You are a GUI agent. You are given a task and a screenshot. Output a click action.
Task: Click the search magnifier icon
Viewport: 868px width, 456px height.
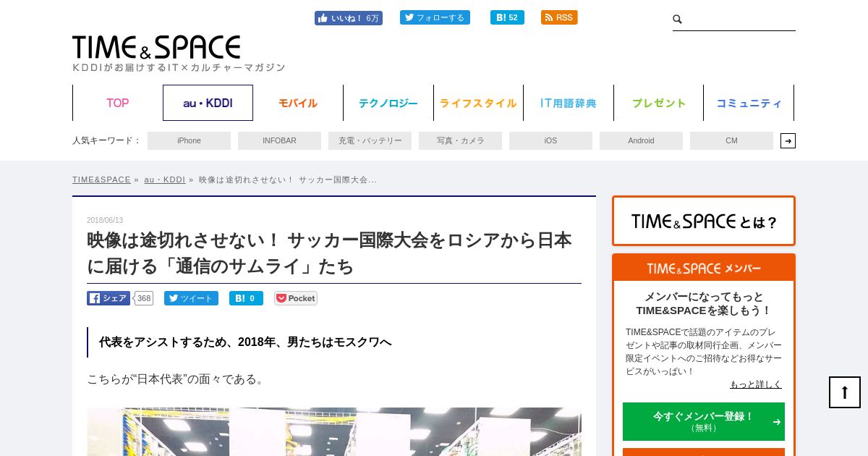click(x=678, y=20)
